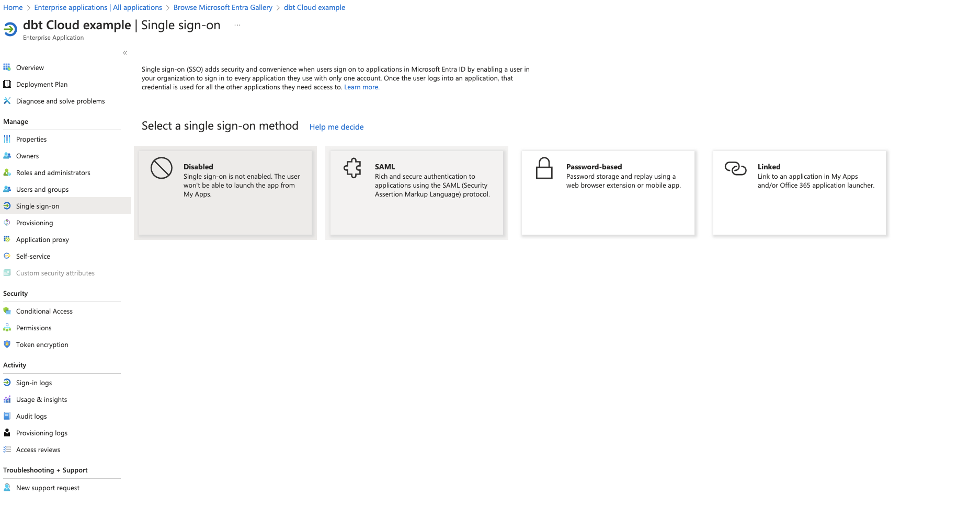This screenshot has height=531, width=980.
Task: Select the Properties icon under Manage
Action: click(7, 139)
